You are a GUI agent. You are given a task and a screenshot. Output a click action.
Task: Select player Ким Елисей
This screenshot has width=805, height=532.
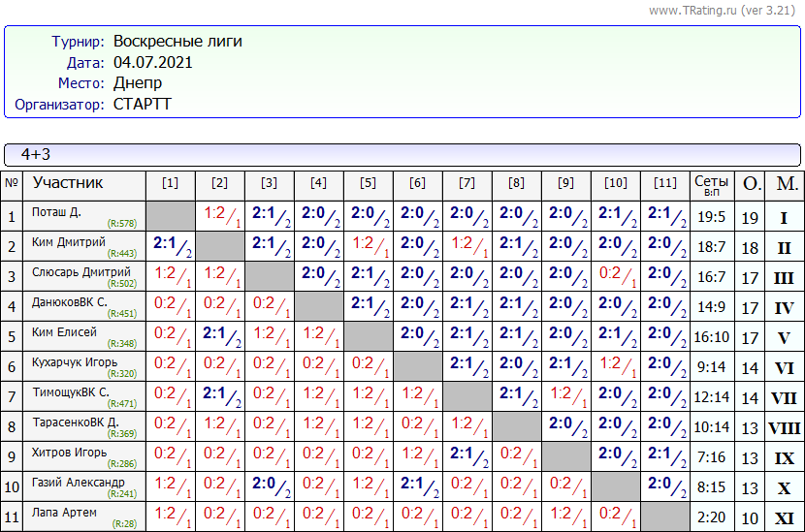(64, 332)
